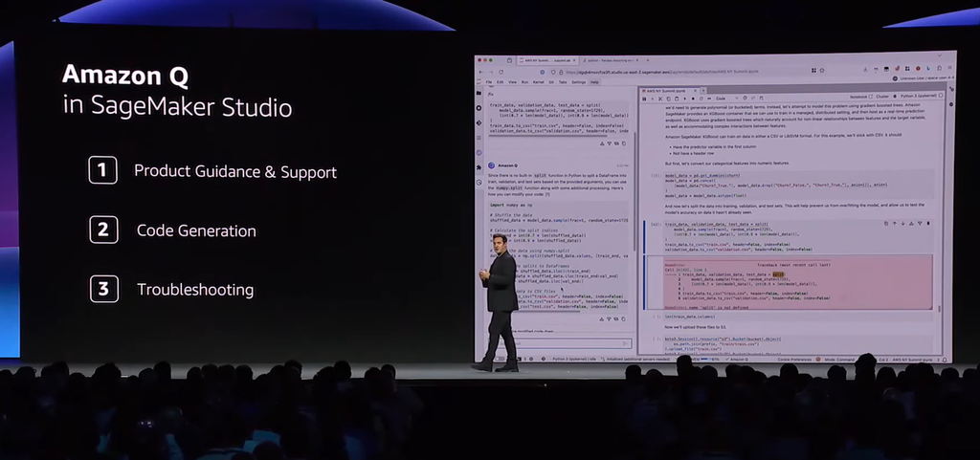Screen dimensions: 980x460
Task: Switch to the python Pandas browser tab
Action: coord(610,60)
